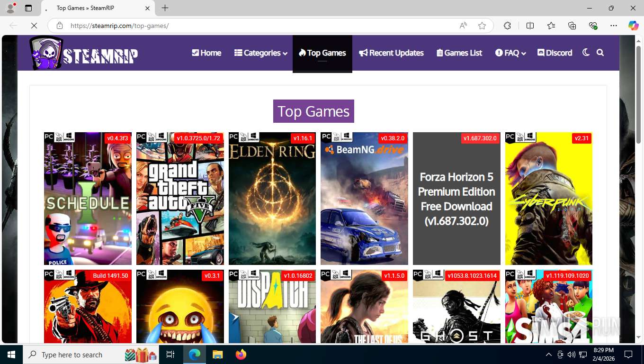Open the browser profile avatar
644x364 pixels.
click(10, 8)
